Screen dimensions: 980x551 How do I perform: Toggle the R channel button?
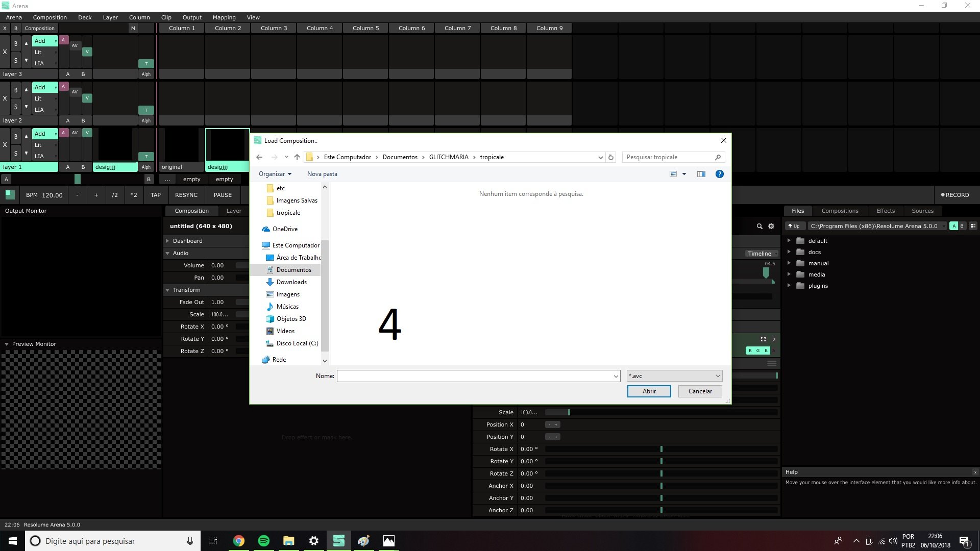coord(750,350)
